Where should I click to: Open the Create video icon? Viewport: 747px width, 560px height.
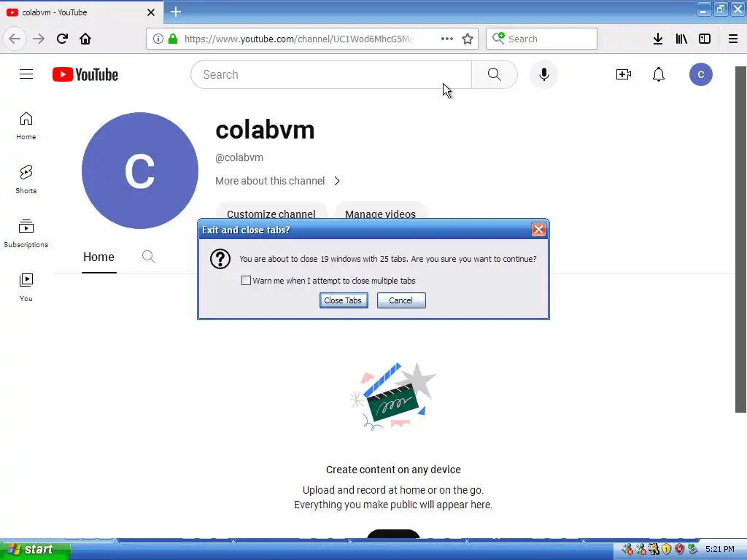coord(623,74)
